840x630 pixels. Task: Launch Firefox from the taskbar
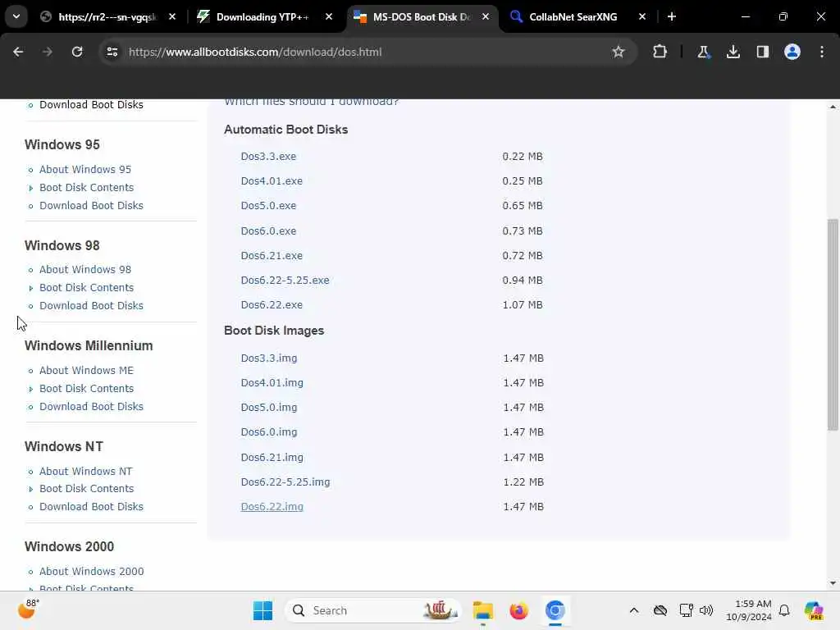(x=518, y=610)
